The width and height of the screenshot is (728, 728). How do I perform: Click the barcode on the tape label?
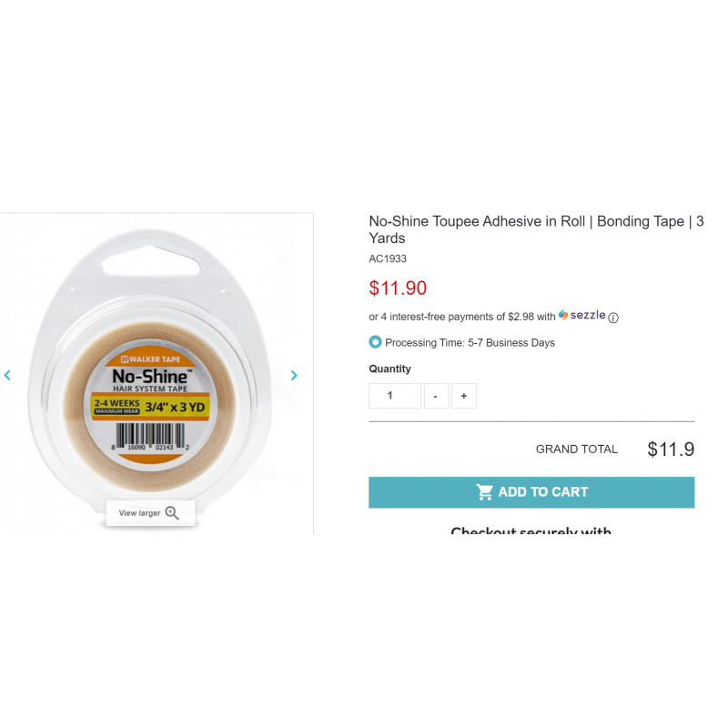point(150,437)
